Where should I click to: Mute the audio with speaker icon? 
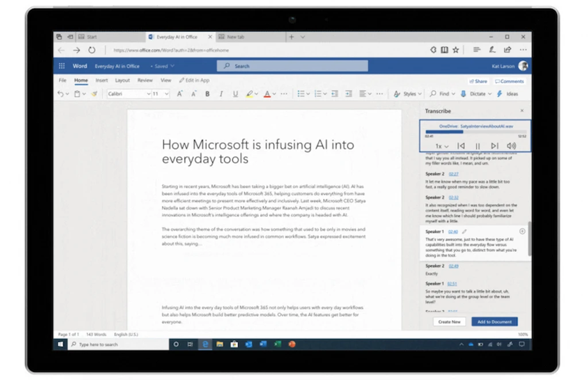coord(511,146)
